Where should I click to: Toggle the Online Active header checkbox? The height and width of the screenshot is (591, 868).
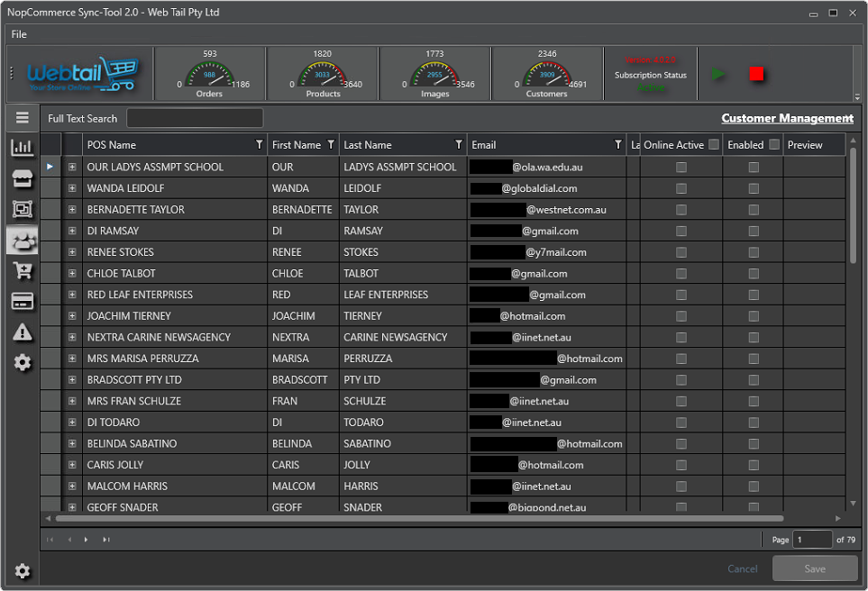(x=714, y=145)
